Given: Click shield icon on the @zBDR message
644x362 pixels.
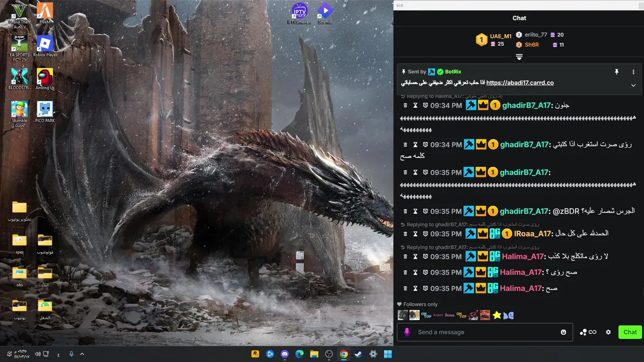Looking at the screenshot, I should pos(425,211).
